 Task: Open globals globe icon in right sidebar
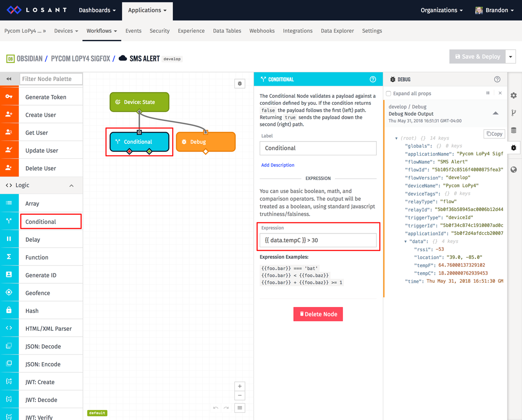coord(514,170)
